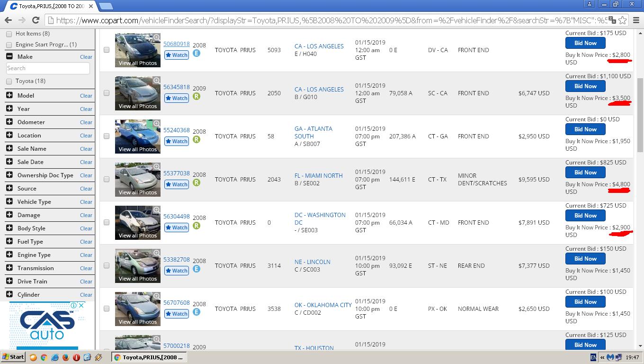Launch Firefox from the quick launch bar
644x364 pixels.
pos(66,357)
